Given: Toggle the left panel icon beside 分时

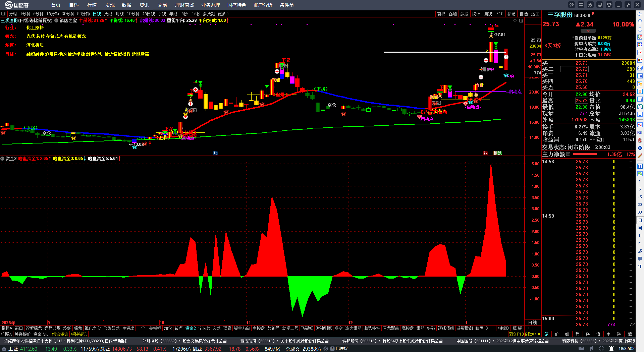Looking at the screenshot, I should coord(3,14).
